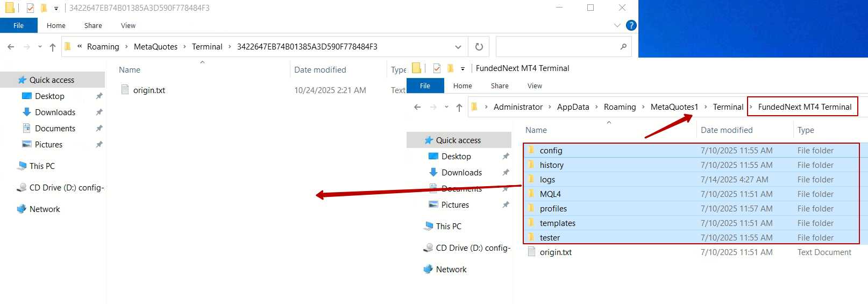Click the Properties checkmark icon in title bar
Viewport: 868px width, 304px height.
(x=30, y=8)
